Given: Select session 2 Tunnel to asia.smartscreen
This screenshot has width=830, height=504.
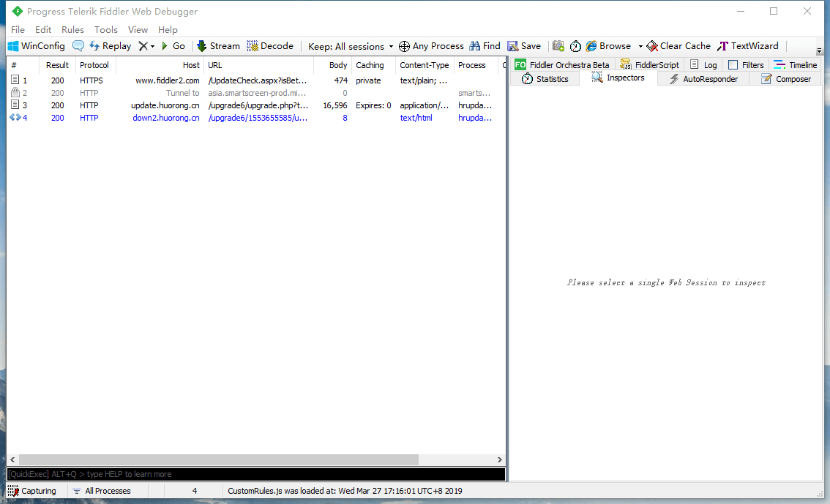Looking at the screenshot, I should 255,93.
